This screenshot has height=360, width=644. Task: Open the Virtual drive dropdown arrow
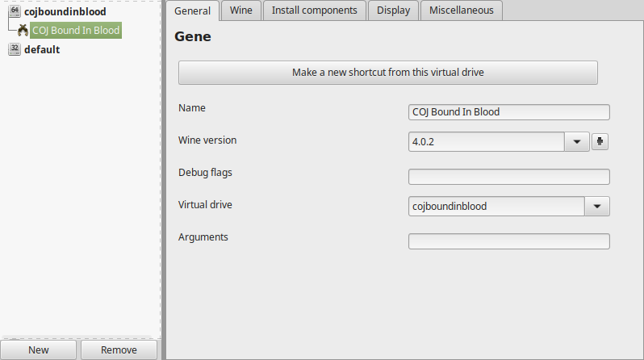(x=596, y=207)
